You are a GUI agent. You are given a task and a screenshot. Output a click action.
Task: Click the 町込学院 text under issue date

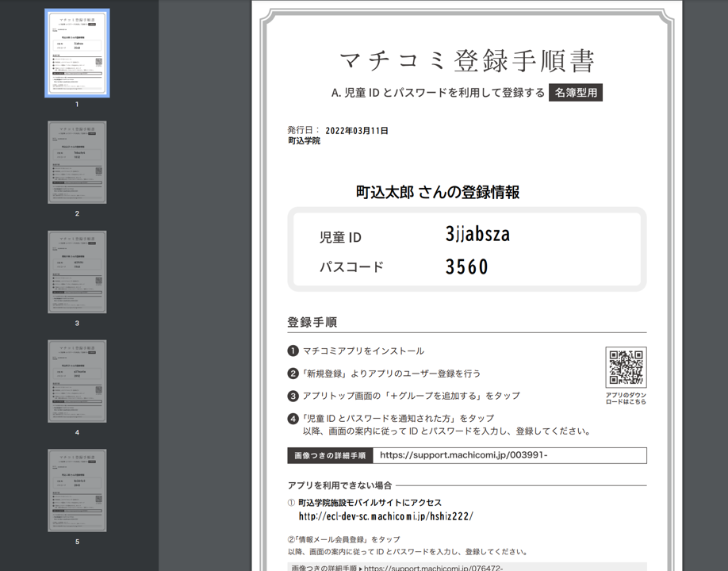(x=304, y=140)
